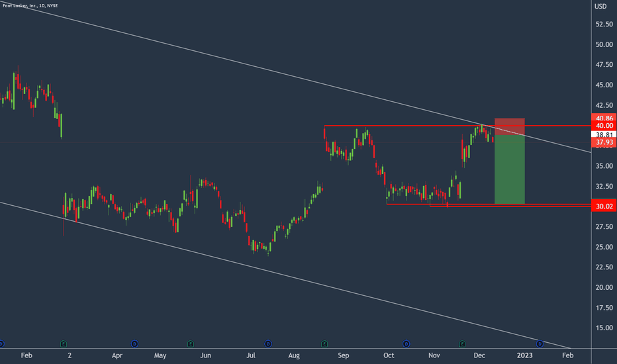Viewport: 617px width, 364px height.
Task: Select the 38.81 current price label
Action: click(604, 134)
